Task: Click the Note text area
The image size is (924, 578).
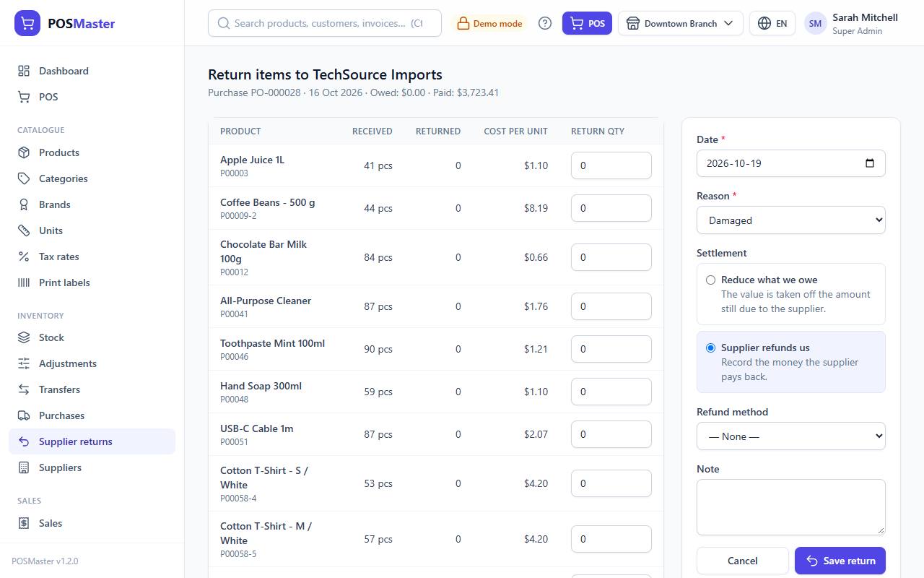Action: (790, 507)
